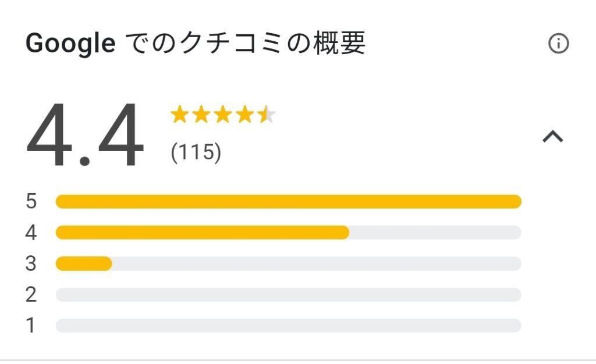The height and width of the screenshot is (364, 596).
Task: Collapse the rating breakdown chevron
Action: click(553, 136)
